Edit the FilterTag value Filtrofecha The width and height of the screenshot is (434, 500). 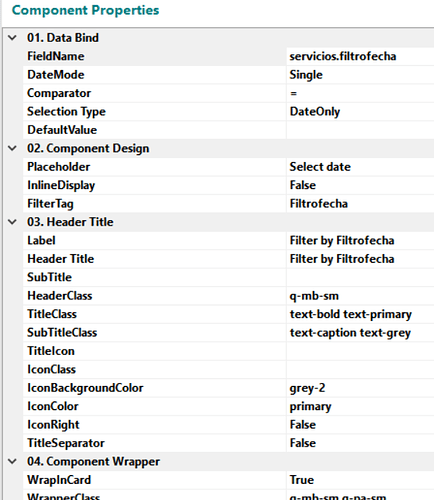[x=360, y=204]
